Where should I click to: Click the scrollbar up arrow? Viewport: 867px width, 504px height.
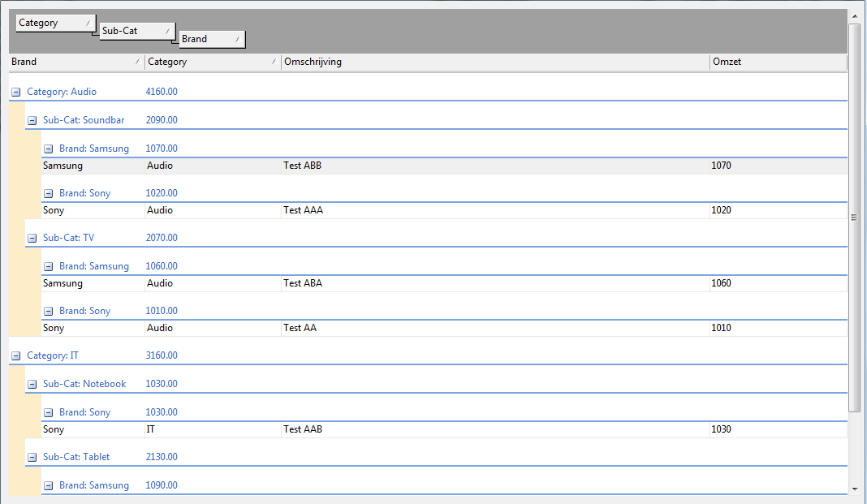854,16
